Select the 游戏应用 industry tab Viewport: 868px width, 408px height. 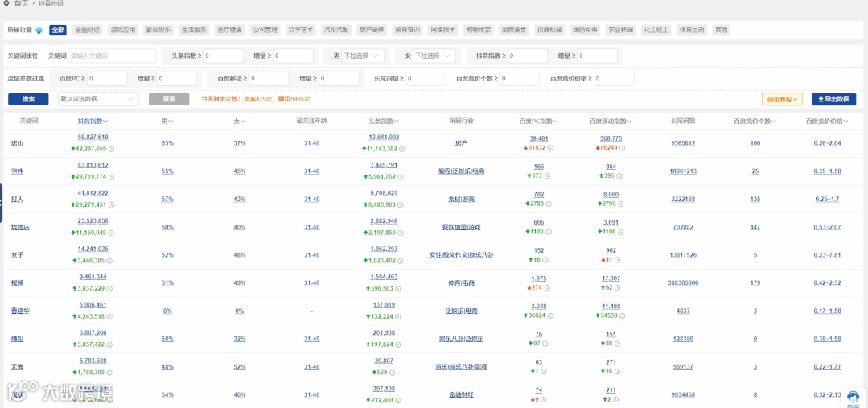(x=123, y=30)
